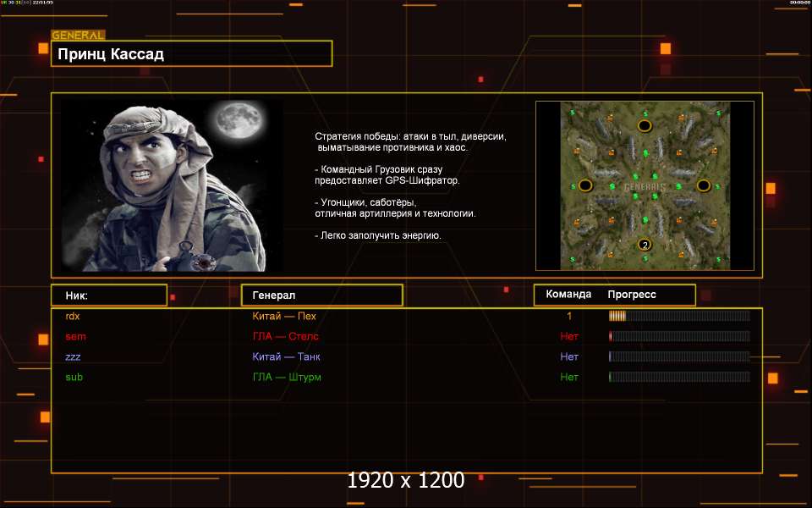This screenshot has height=508, width=812.
Task: Select player rdx in the list
Action: coord(73,316)
